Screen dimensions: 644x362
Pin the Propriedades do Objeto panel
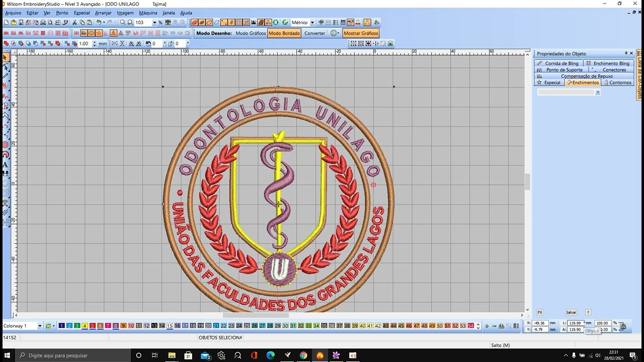click(626, 53)
